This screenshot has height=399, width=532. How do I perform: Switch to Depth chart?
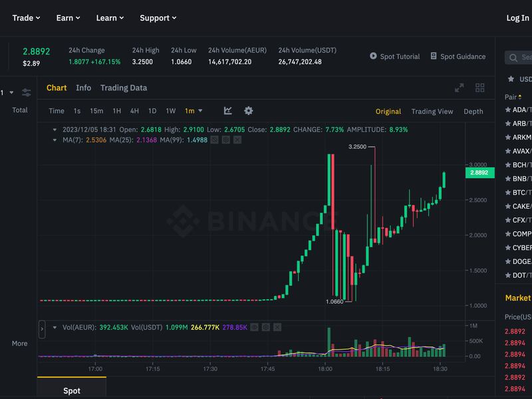(x=473, y=111)
